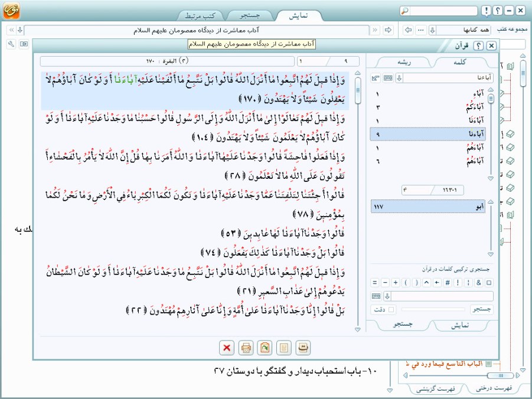Click the verse ending with number ١٠٤

tap(195, 128)
